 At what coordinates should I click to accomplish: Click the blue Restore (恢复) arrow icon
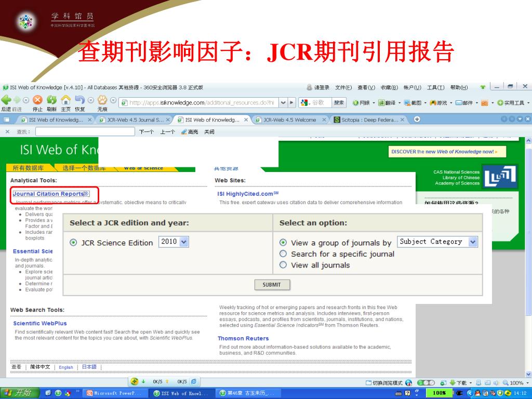point(79,100)
